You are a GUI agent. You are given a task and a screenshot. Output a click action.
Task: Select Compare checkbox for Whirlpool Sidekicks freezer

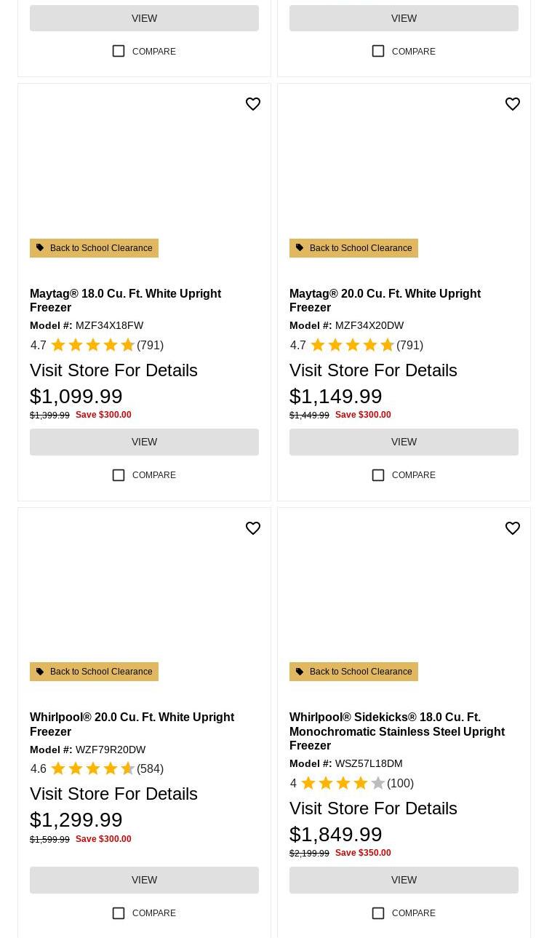click(x=378, y=913)
